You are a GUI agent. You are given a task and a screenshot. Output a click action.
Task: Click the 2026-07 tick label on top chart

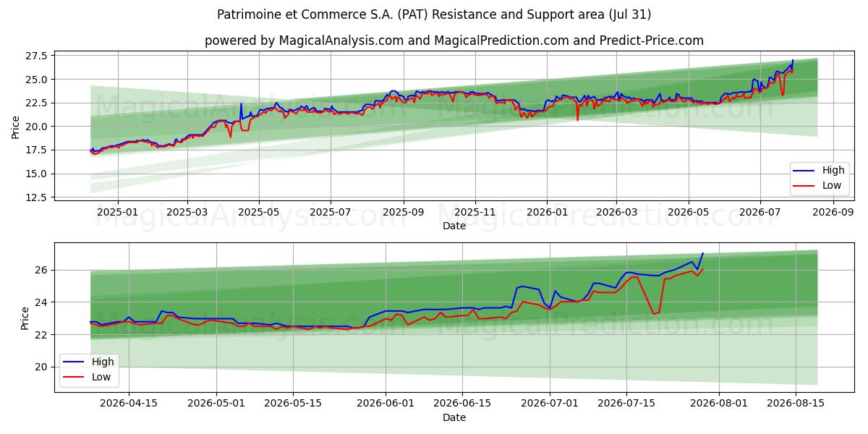(760, 213)
